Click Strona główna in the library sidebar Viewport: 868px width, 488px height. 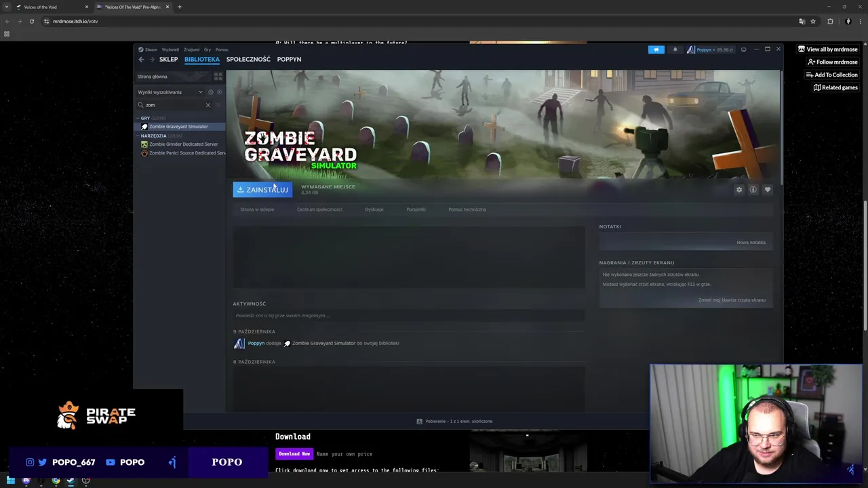152,77
